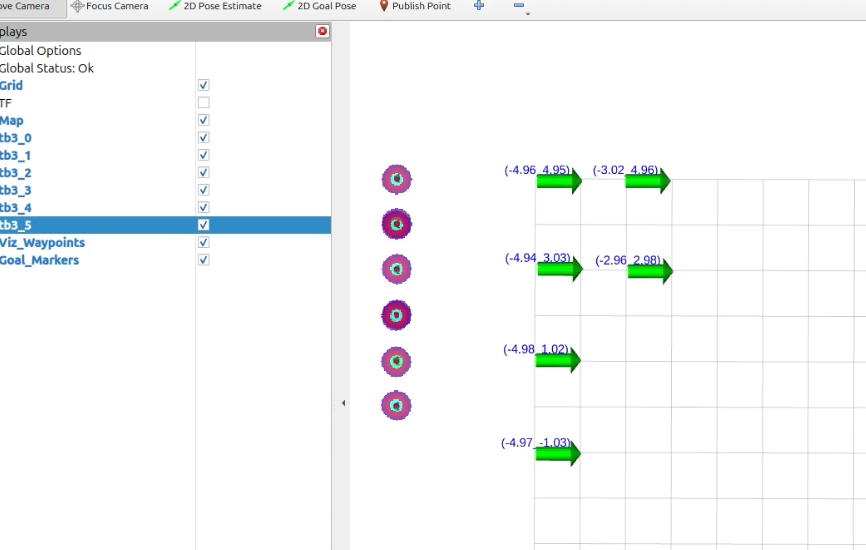The width and height of the screenshot is (866, 550).
Task: Toggle the Goal_Markers visibility checkbox
Action: coord(204,260)
